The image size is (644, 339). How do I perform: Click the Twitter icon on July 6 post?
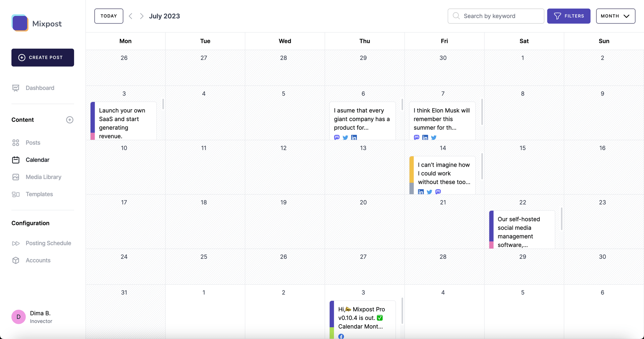[x=345, y=137]
